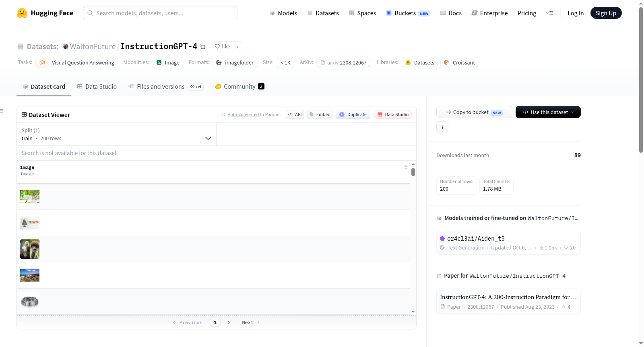Click the Log In link
The image size is (644, 347).
576,13
